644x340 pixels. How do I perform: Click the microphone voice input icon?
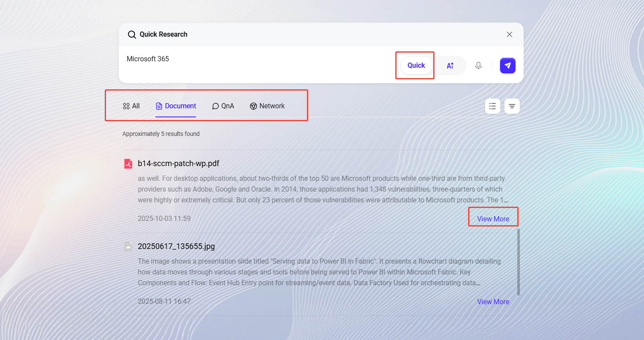478,66
